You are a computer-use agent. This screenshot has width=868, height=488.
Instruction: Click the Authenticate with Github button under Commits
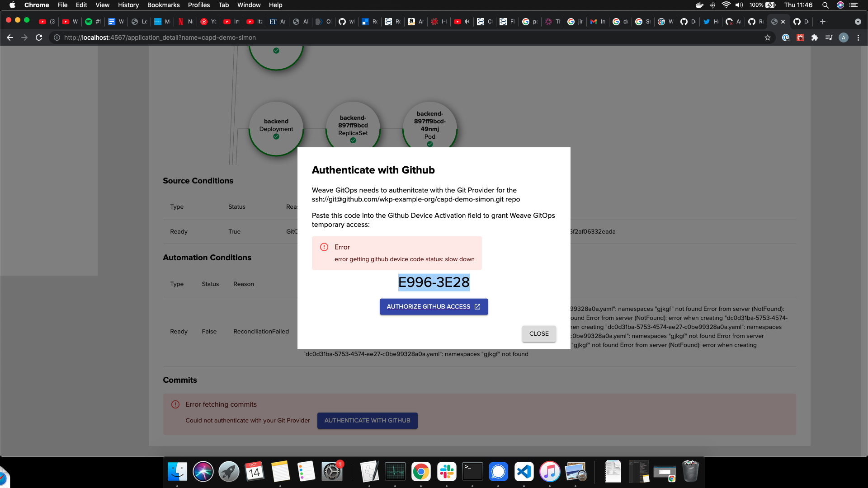click(x=367, y=420)
